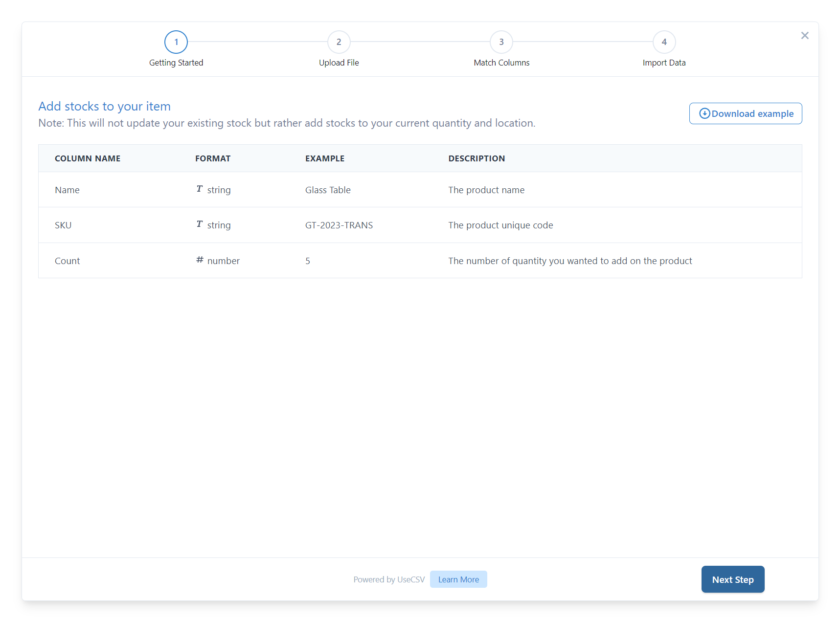Click the 'Add stocks to your item' heading
Screen dimensions: 840x622
pyautogui.click(x=105, y=106)
